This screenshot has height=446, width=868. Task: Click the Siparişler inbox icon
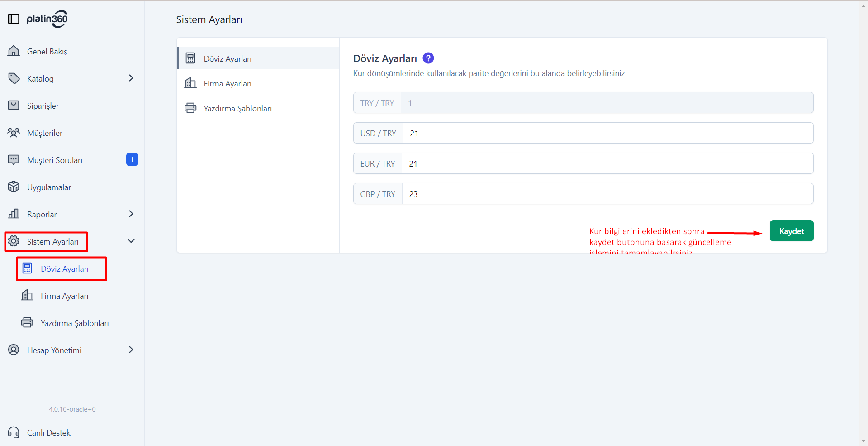(x=14, y=106)
